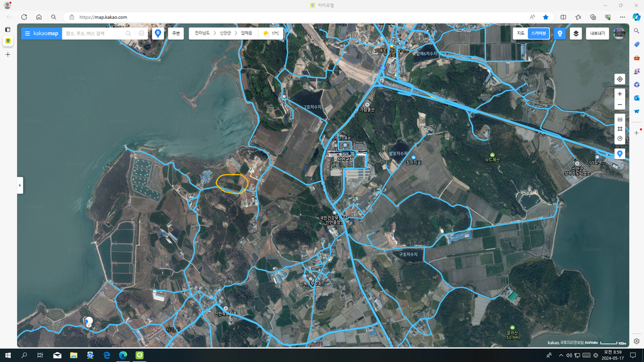This screenshot has width=644, height=362.
Task: Click the 내보내기 export button
Action: [597, 33]
